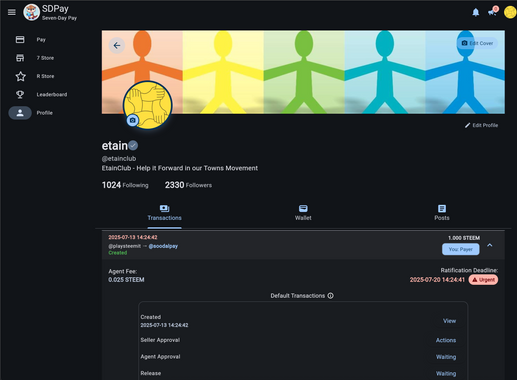Click Waiting for Agent Approval
Screen dimensions: 517x380
[446, 357]
